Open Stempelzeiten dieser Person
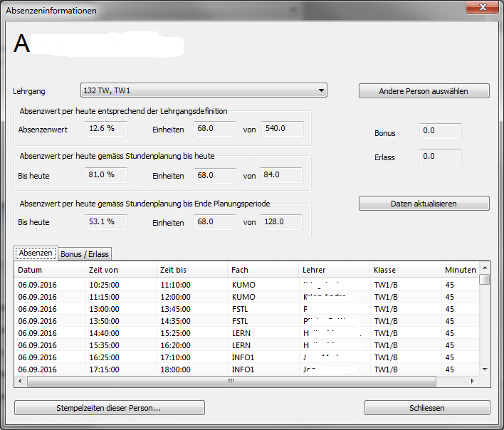 tap(109, 408)
